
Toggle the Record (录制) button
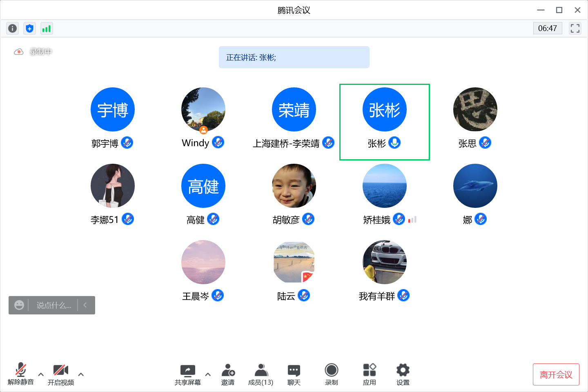(x=331, y=374)
